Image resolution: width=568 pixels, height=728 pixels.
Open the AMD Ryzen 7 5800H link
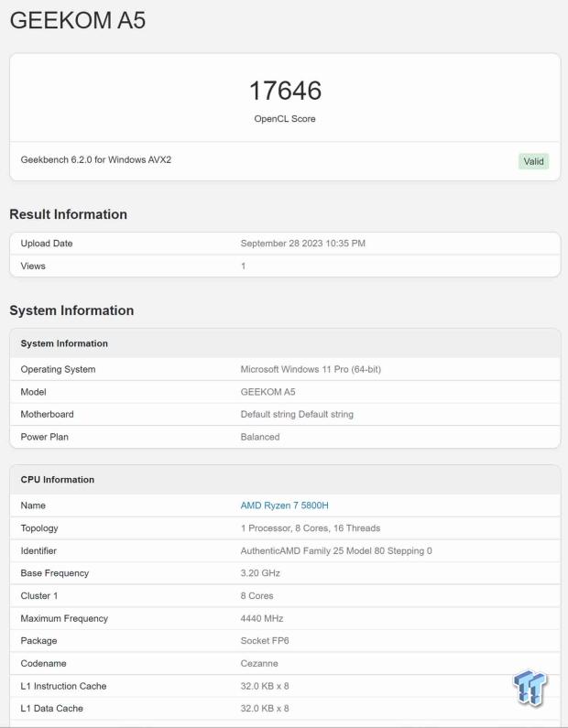click(x=284, y=505)
